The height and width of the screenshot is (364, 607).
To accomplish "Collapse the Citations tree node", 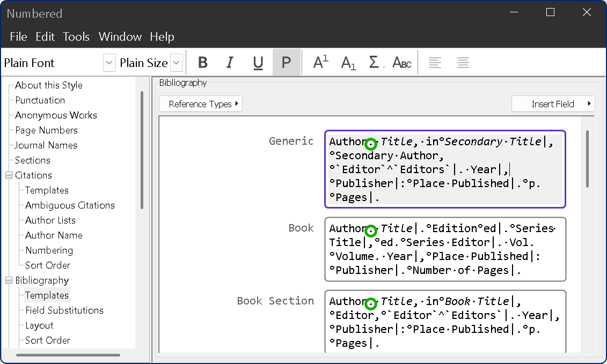I will click(9, 175).
